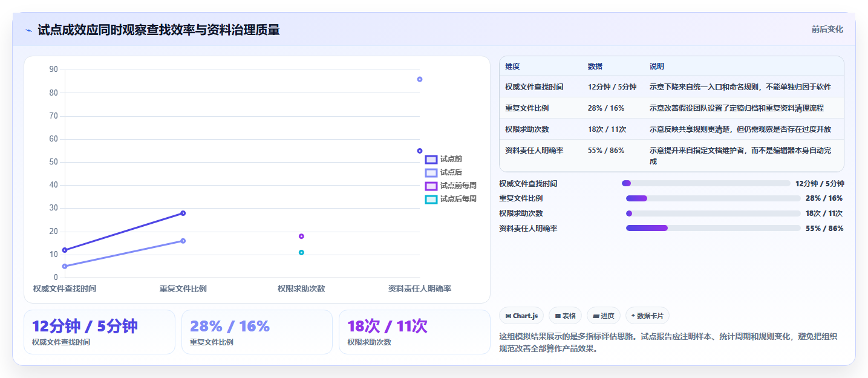The height and width of the screenshot is (378, 868).
Task: Click the 试点前每周 purple point at 18
Action: [301, 236]
